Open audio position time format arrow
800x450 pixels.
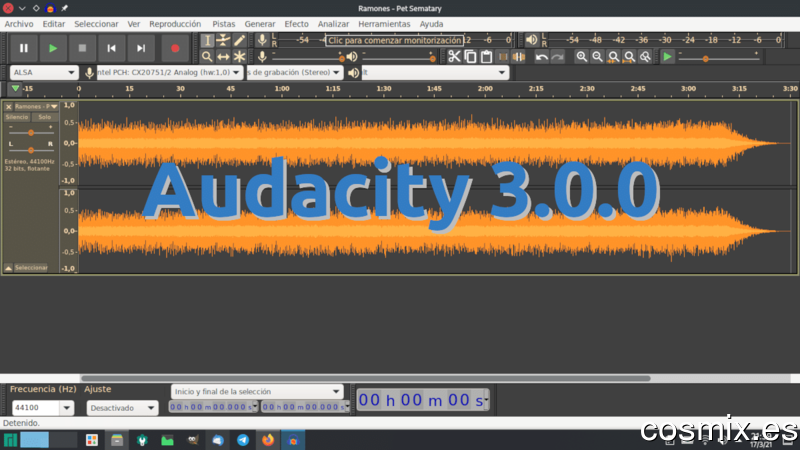[486, 400]
